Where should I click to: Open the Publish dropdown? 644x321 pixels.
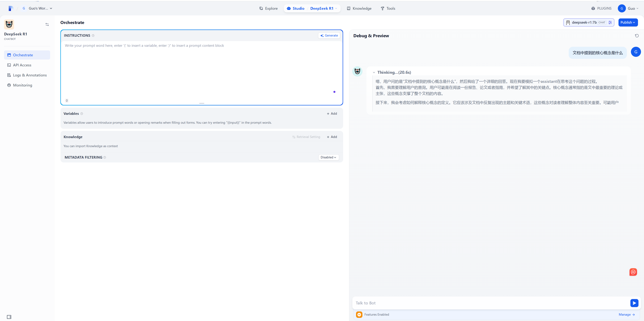[628, 22]
